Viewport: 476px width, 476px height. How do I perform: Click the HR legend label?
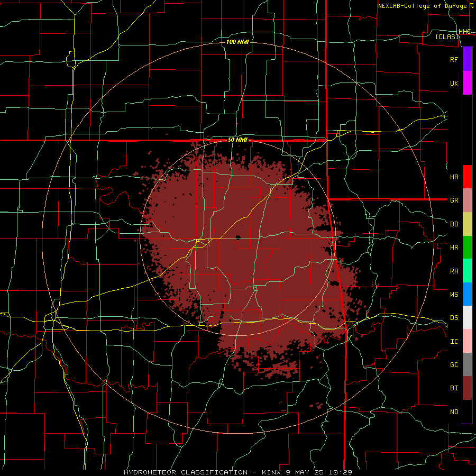[454, 248]
